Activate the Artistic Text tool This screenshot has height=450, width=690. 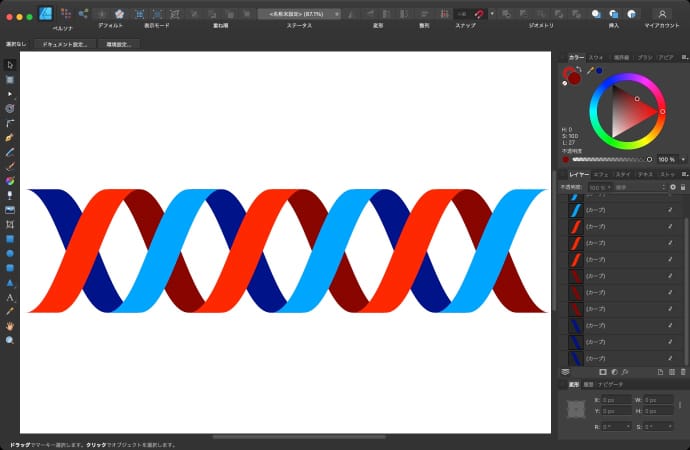[x=10, y=297]
